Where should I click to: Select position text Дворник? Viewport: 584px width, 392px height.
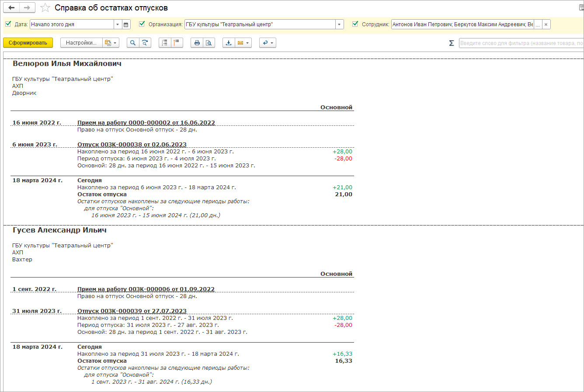(x=24, y=93)
